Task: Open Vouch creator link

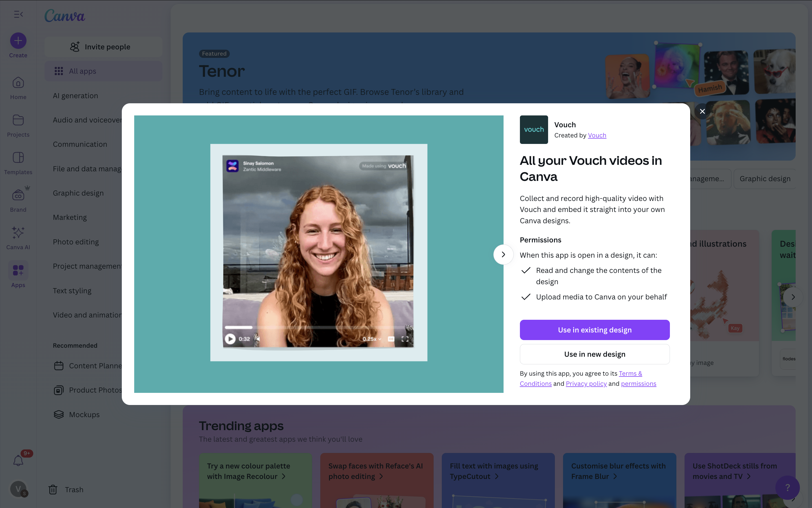Action: (x=597, y=135)
